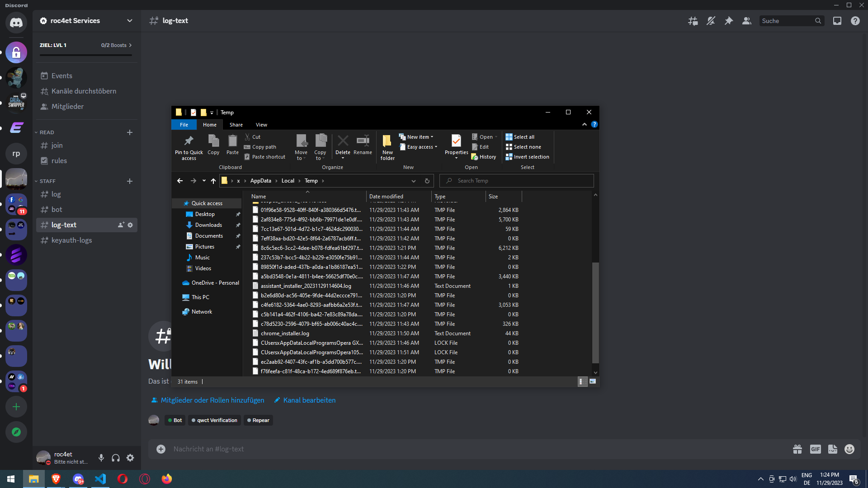Toggle headphones deafen in Discord
The image size is (868, 488).
click(x=116, y=458)
